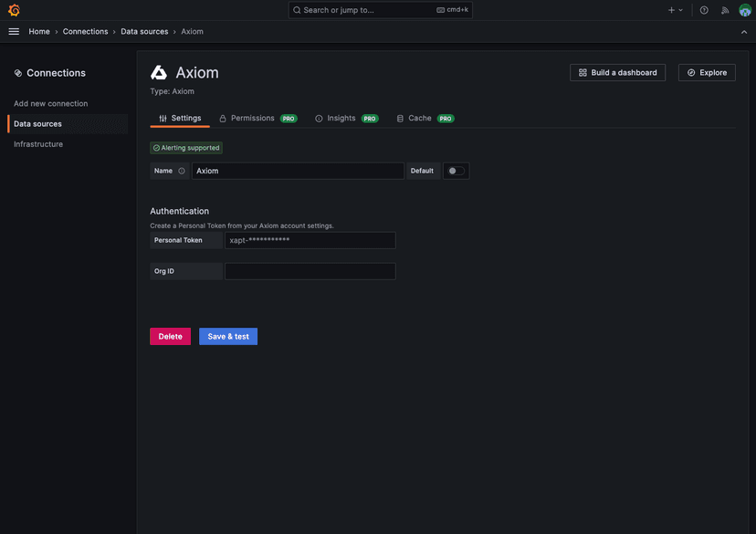756x534 pixels.
Task: Open the Cache tab
Action: click(x=419, y=117)
